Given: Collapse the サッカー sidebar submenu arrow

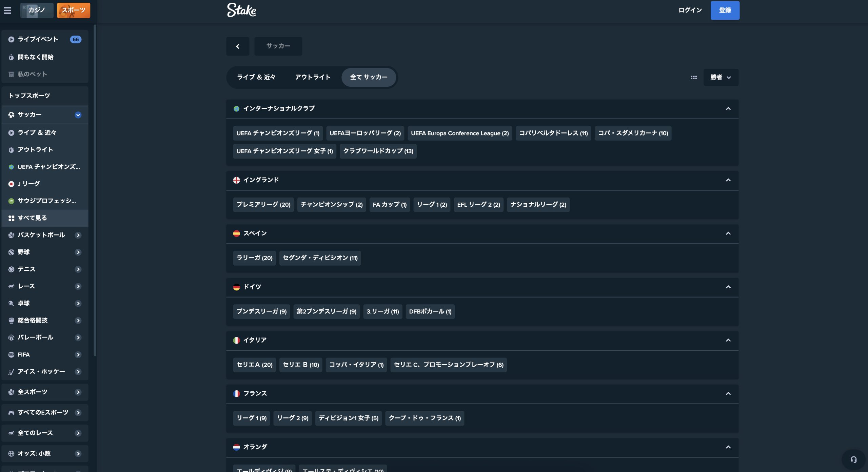Looking at the screenshot, I should [x=78, y=115].
